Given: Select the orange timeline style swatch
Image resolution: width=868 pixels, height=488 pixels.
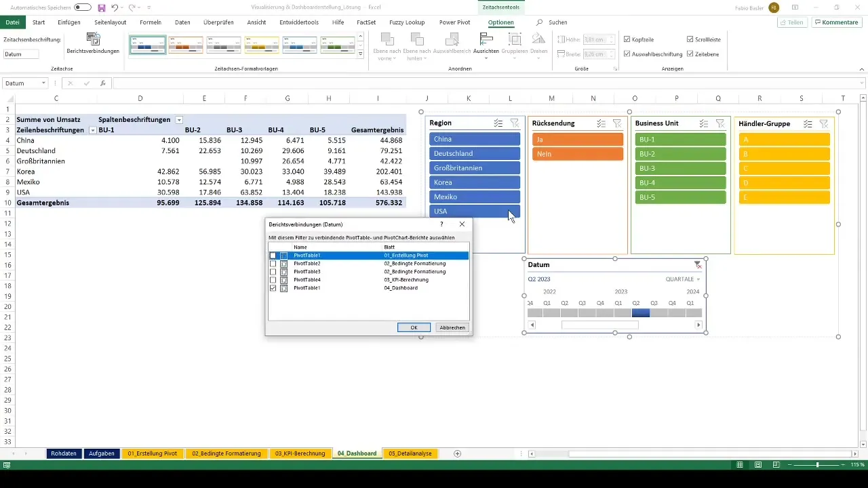Looking at the screenshot, I should tap(186, 45).
